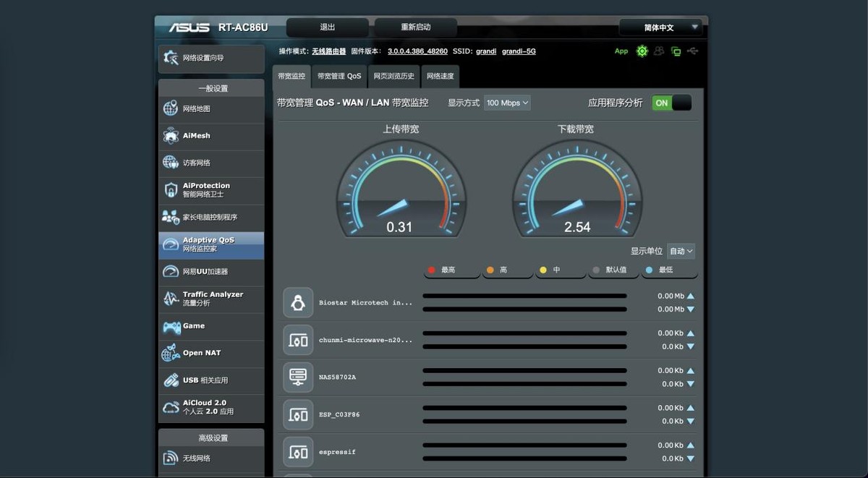Open the 100 Mbps display scale dropdown

(x=507, y=103)
